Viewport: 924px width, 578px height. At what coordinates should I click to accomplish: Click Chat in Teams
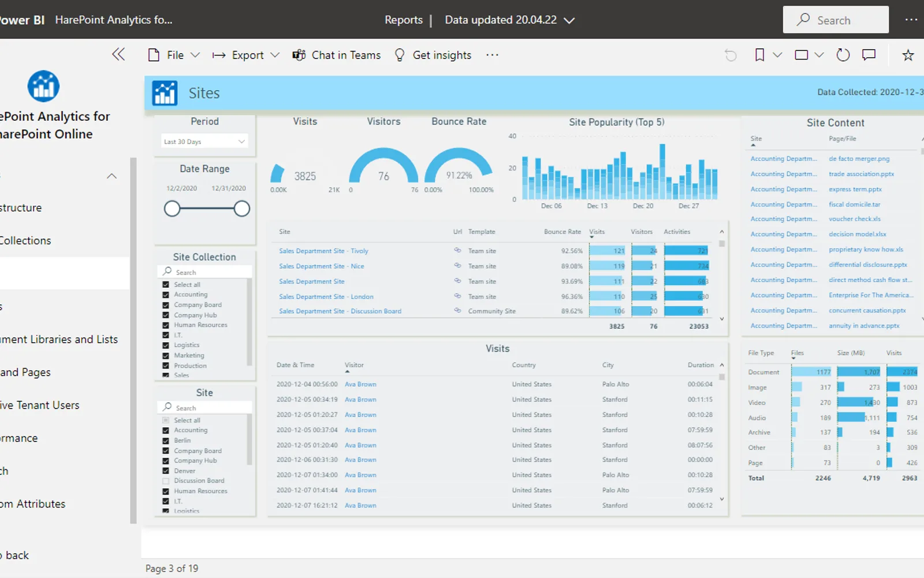337,55
